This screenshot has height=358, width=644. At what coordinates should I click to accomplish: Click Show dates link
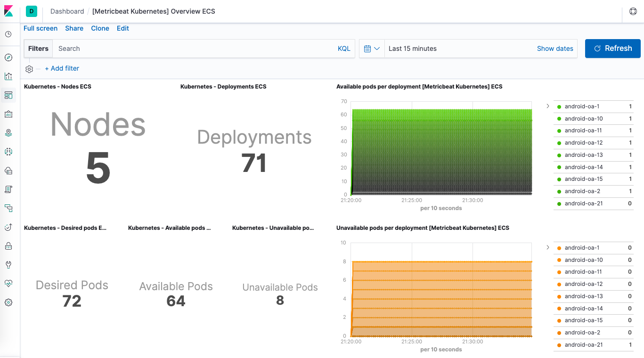pyautogui.click(x=555, y=49)
